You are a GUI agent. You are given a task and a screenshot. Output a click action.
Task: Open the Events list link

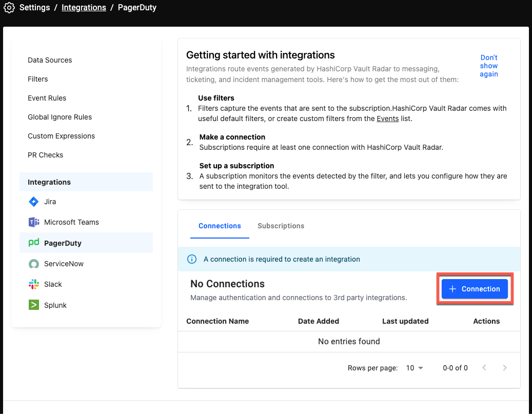(x=387, y=119)
